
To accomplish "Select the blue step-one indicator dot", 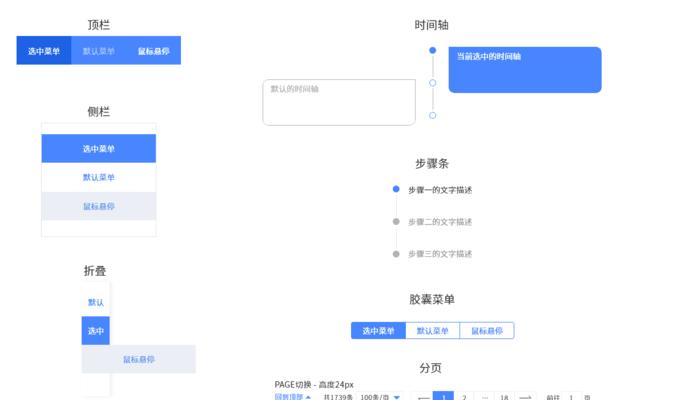I will pyautogui.click(x=396, y=189).
